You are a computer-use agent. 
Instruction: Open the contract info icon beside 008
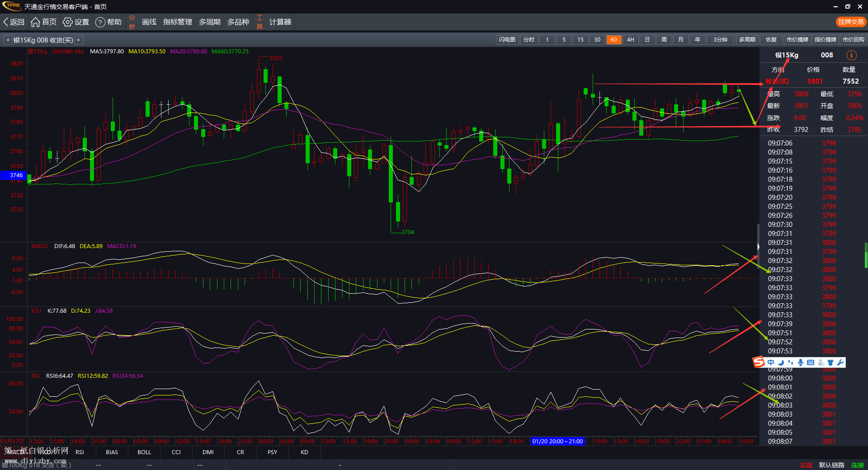coord(851,55)
